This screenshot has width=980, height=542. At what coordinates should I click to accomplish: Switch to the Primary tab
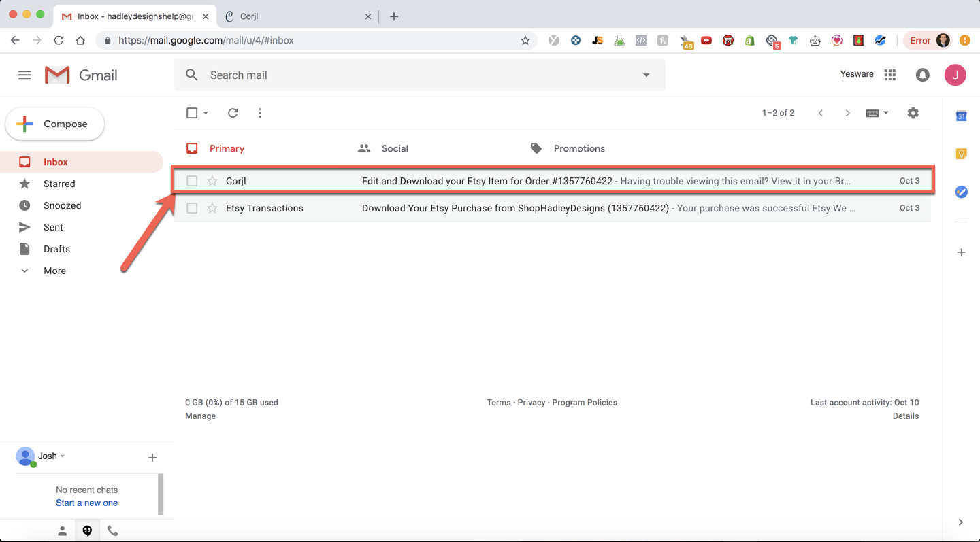(215, 148)
